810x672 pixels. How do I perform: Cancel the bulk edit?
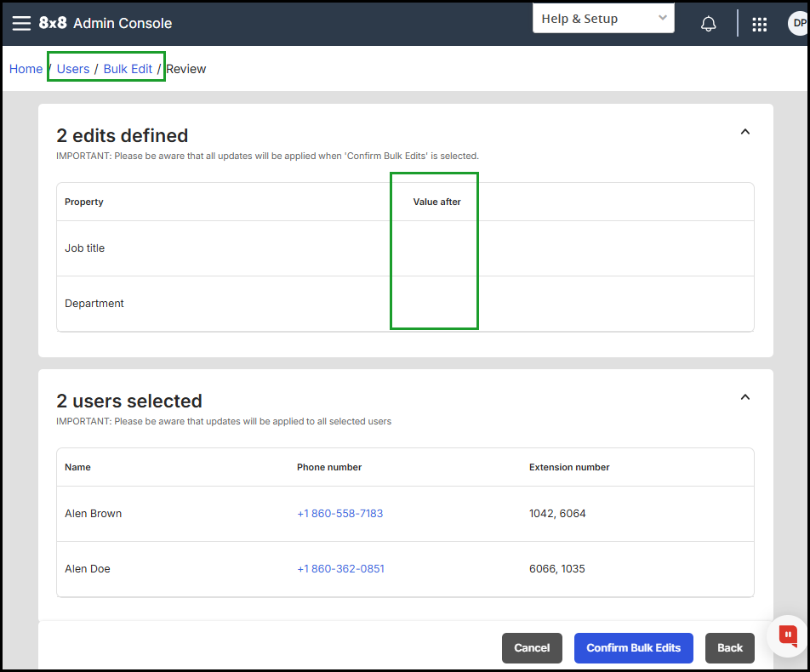coord(532,647)
